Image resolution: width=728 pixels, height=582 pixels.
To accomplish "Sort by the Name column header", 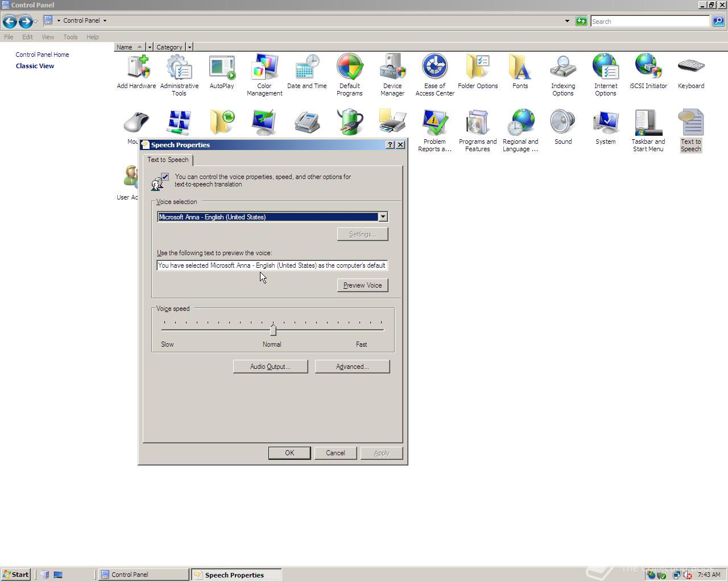I will [x=130, y=47].
